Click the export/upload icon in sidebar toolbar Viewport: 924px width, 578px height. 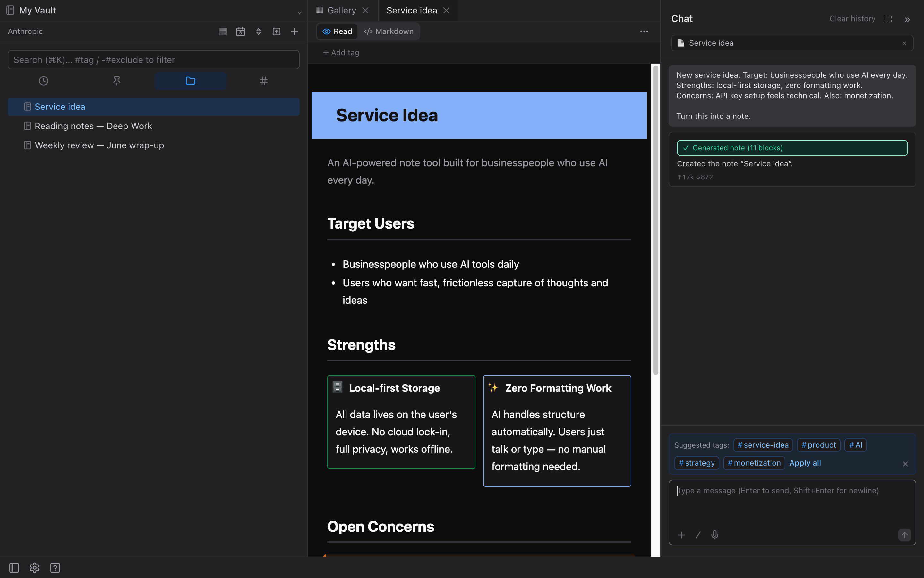(277, 31)
